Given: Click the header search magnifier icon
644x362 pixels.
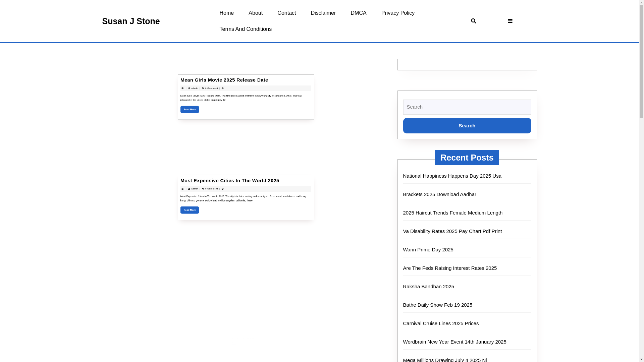Looking at the screenshot, I should 473,21.
